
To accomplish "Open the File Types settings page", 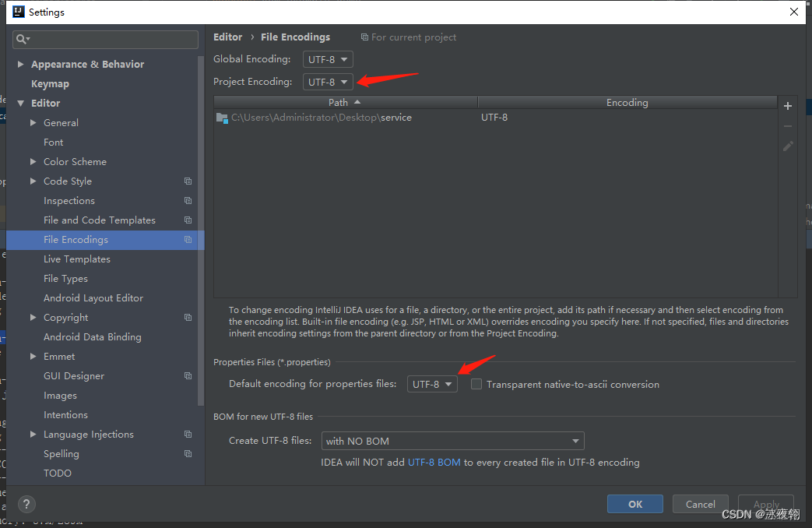I will 65,278.
